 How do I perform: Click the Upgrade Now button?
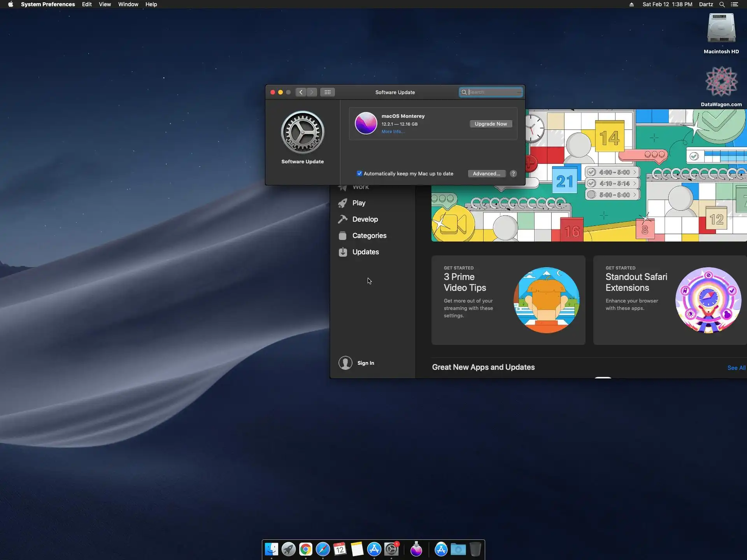coord(491,124)
